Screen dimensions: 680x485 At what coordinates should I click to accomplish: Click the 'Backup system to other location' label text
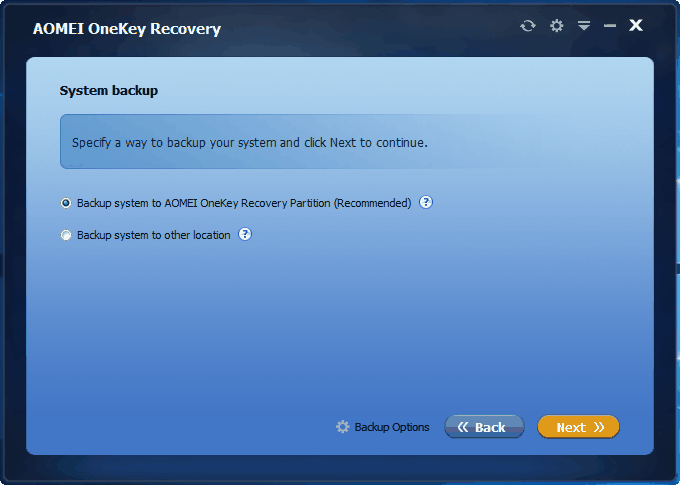pos(154,235)
